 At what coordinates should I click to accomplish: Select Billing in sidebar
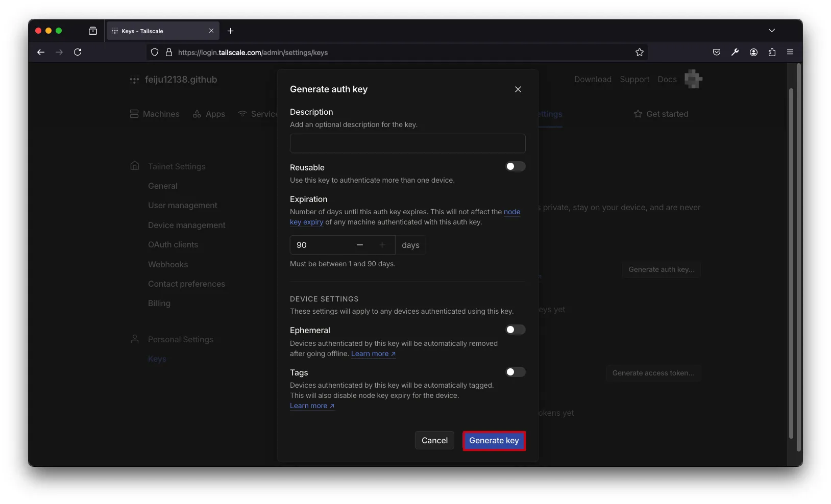click(x=159, y=304)
